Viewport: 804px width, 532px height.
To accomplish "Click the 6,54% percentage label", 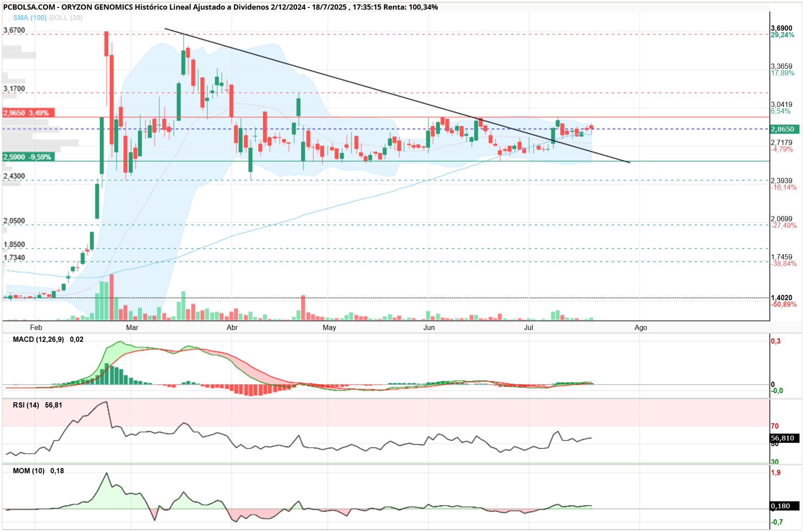I will tap(781, 111).
